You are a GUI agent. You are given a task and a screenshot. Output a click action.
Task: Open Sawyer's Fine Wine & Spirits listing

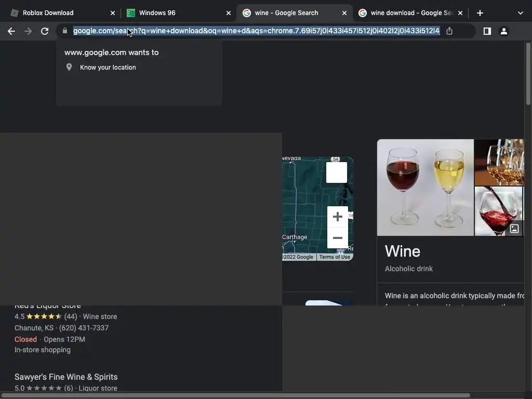tap(66, 377)
